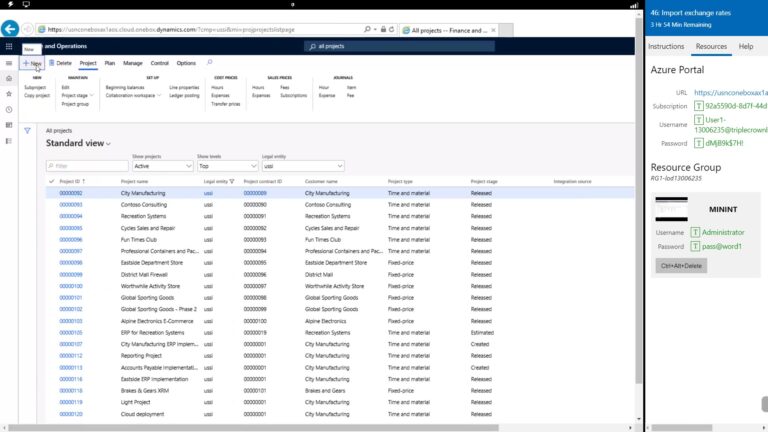
Task: Click the funnel icon on Legal entity column
Action: (x=232, y=181)
